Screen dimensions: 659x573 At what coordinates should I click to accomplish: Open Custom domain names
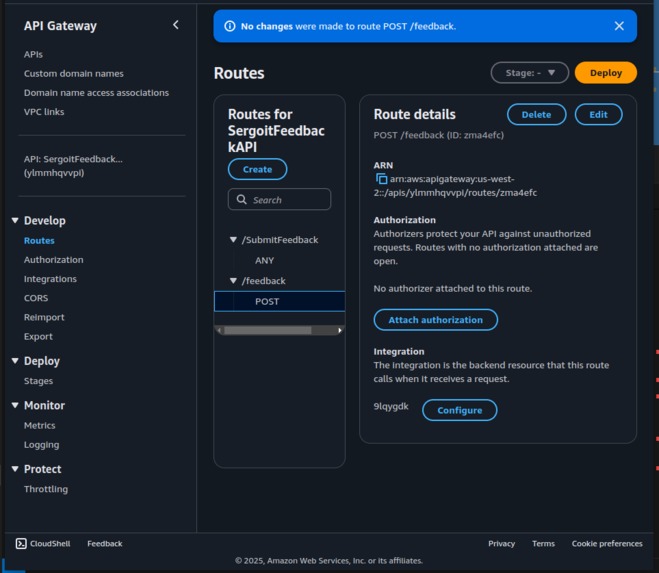click(x=74, y=74)
